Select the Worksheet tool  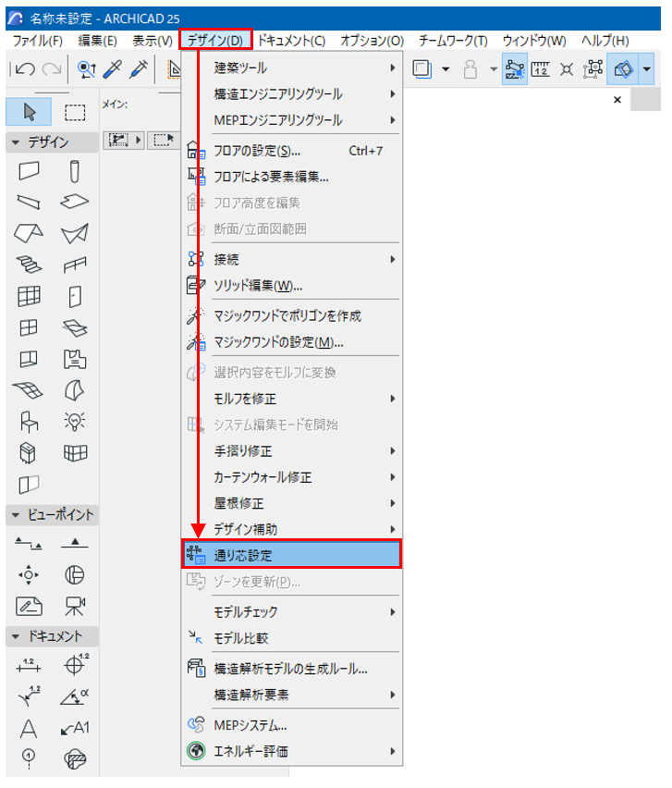29,606
